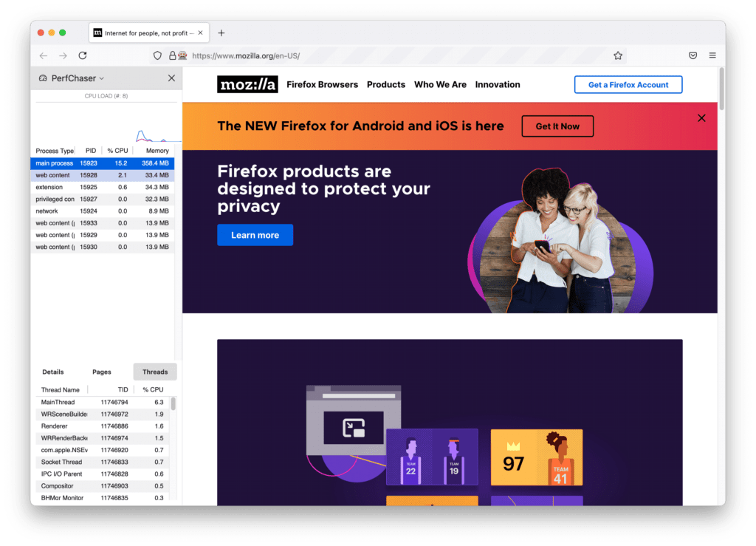756x546 pixels.
Task: Switch to the Pages tab
Action: [102, 372]
